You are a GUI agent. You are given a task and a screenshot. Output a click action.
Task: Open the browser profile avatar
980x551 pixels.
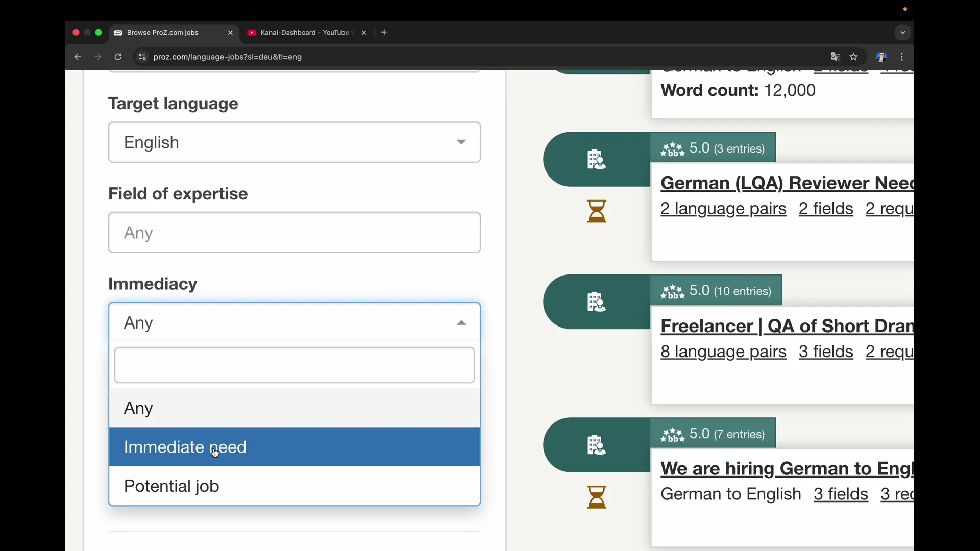[x=881, y=57]
